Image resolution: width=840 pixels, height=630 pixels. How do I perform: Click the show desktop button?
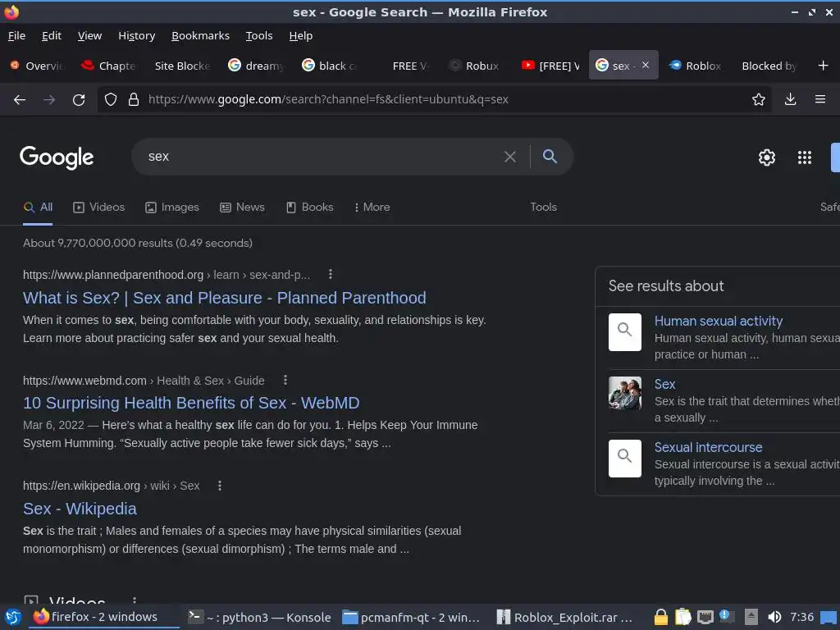tap(829, 617)
